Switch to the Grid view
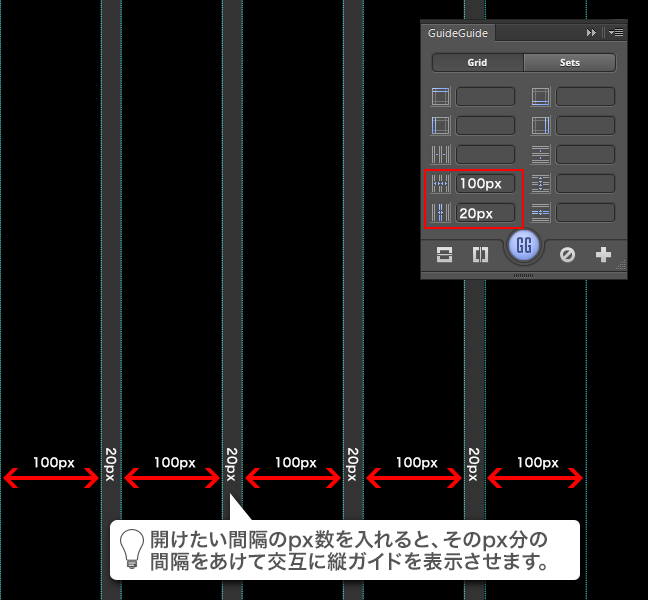 point(477,62)
